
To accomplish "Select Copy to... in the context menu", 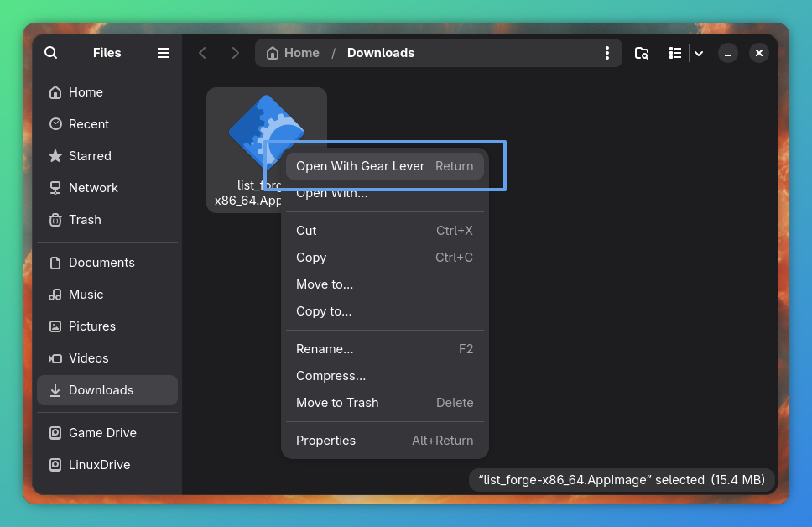I will [385, 311].
